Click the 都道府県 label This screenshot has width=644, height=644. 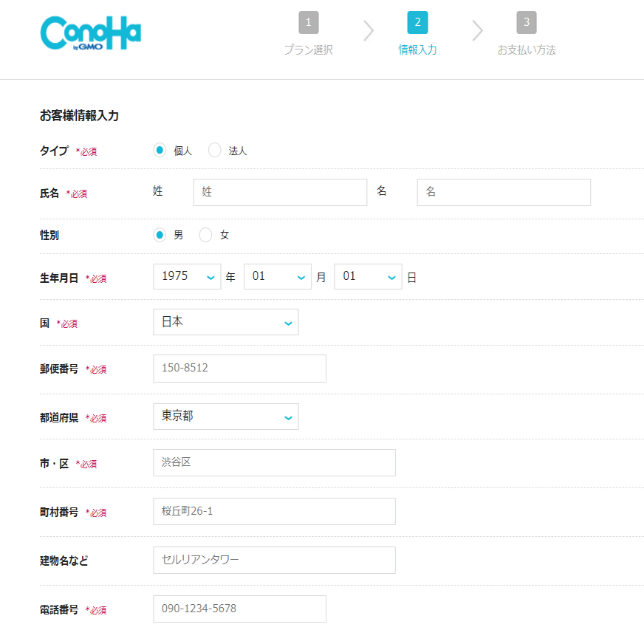[59, 418]
